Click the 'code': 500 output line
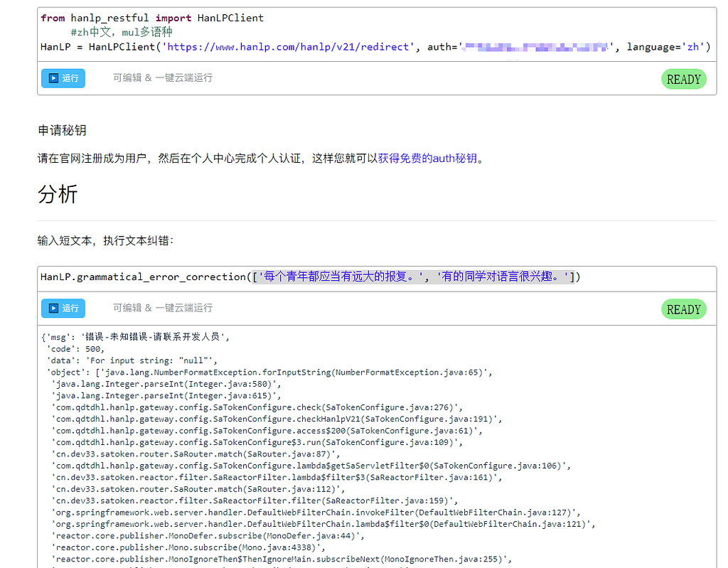Screen dimensions: 728x568 pyautogui.click(x=75, y=349)
